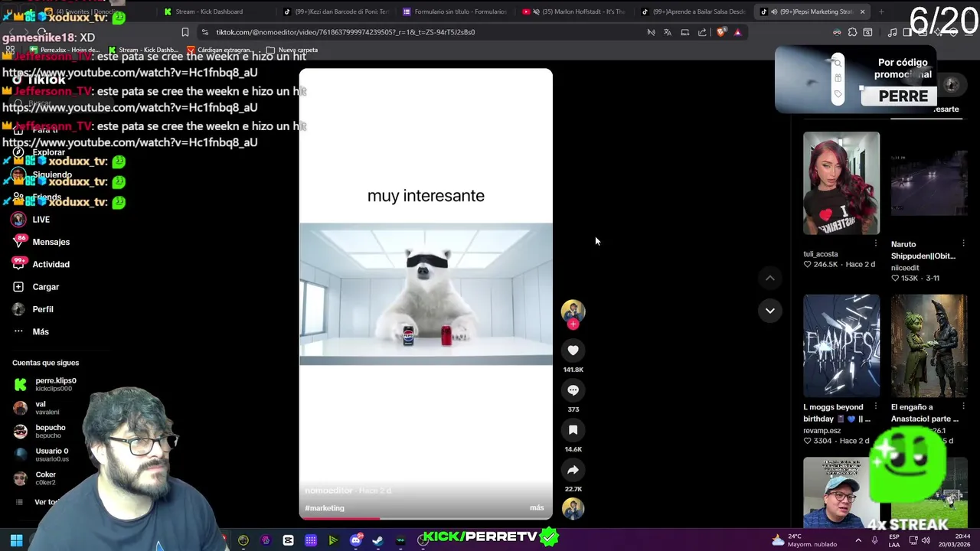
Task: Close the Pepsi Marketing tab
Action: pos(862,11)
